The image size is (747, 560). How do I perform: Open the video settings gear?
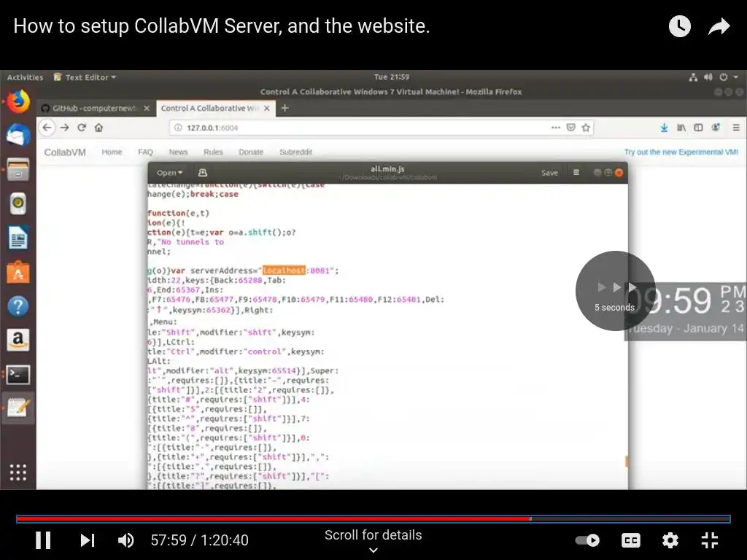[670, 540]
